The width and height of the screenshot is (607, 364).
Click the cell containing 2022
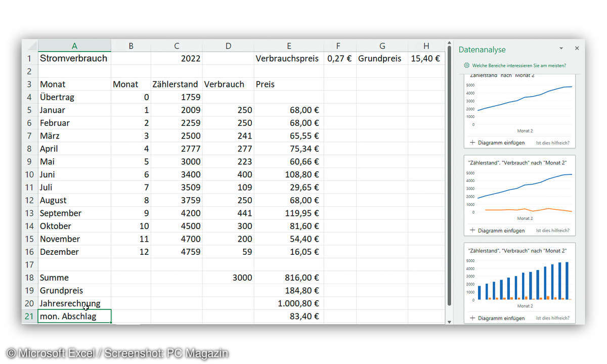tap(177, 58)
